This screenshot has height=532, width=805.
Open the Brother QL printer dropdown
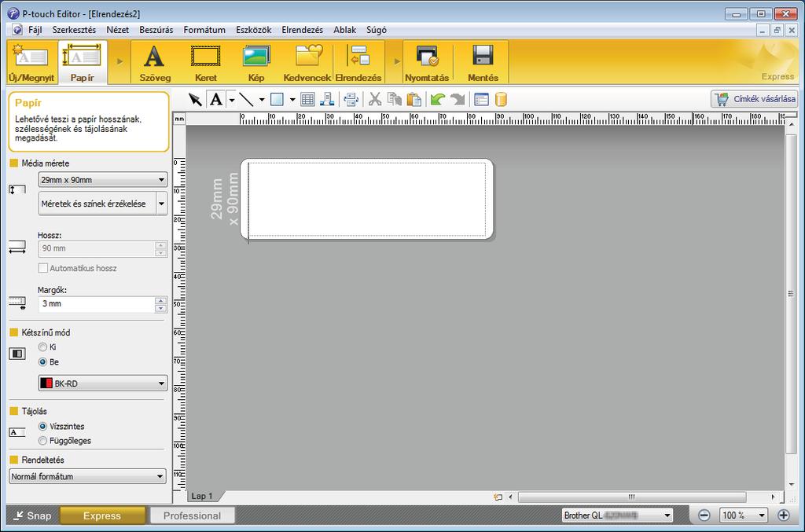618,515
